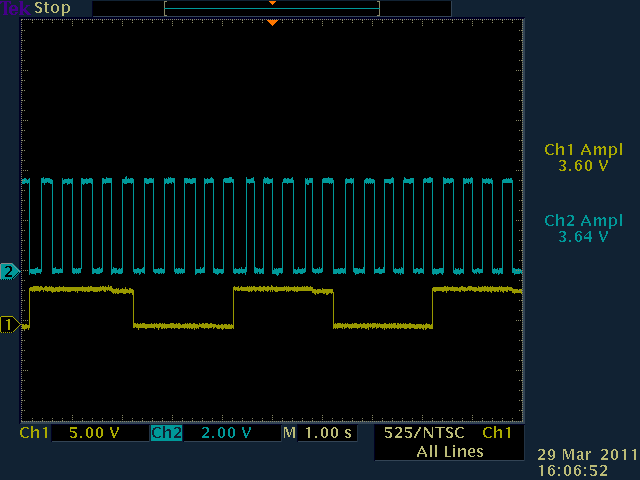Click the 525/NTSC trigger standard readout

423,433
